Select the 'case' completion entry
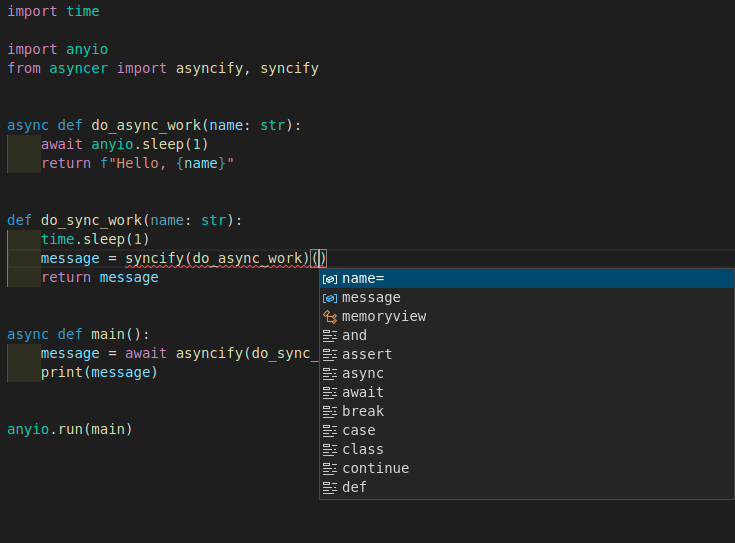Image resolution: width=735 pixels, height=543 pixels. [x=359, y=431]
